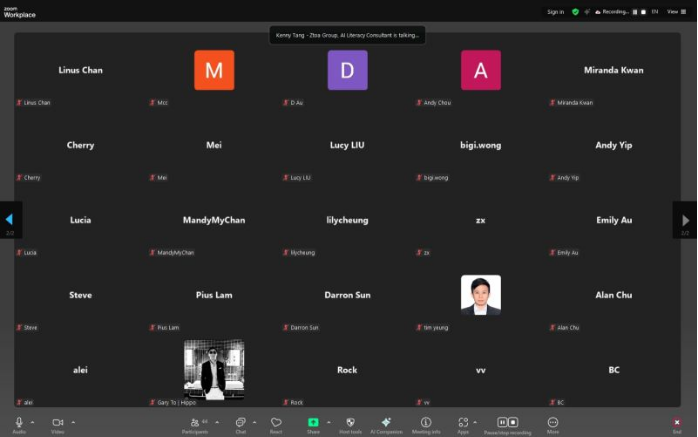This screenshot has height=437, width=698.
Task: Select tim yeung's profile photo tile
Action: pos(480,295)
